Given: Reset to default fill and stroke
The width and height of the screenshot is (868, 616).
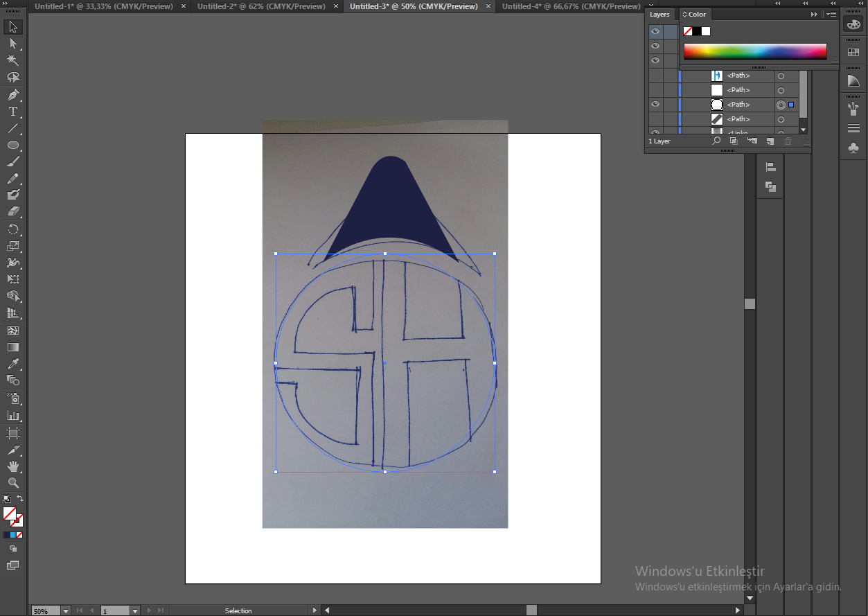Looking at the screenshot, I should (x=6, y=498).
